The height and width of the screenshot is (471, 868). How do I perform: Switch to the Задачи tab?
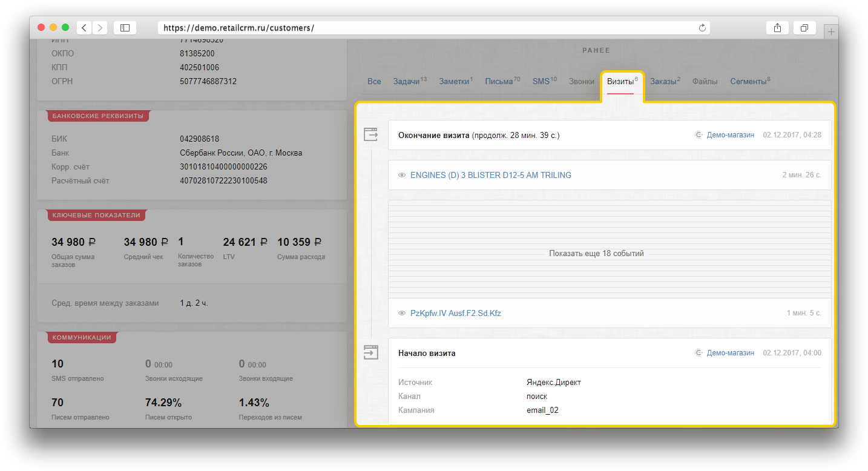point(406,82)
